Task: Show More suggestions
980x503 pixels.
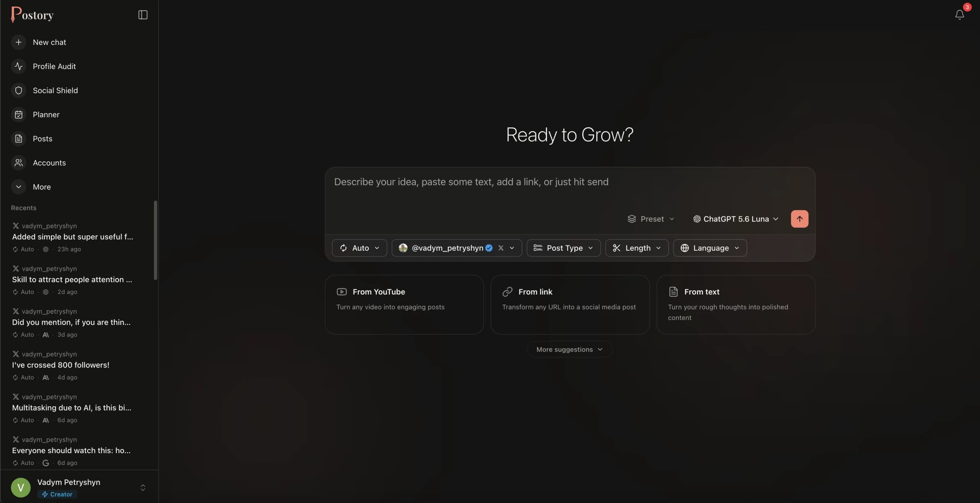Action: point(570,349)
